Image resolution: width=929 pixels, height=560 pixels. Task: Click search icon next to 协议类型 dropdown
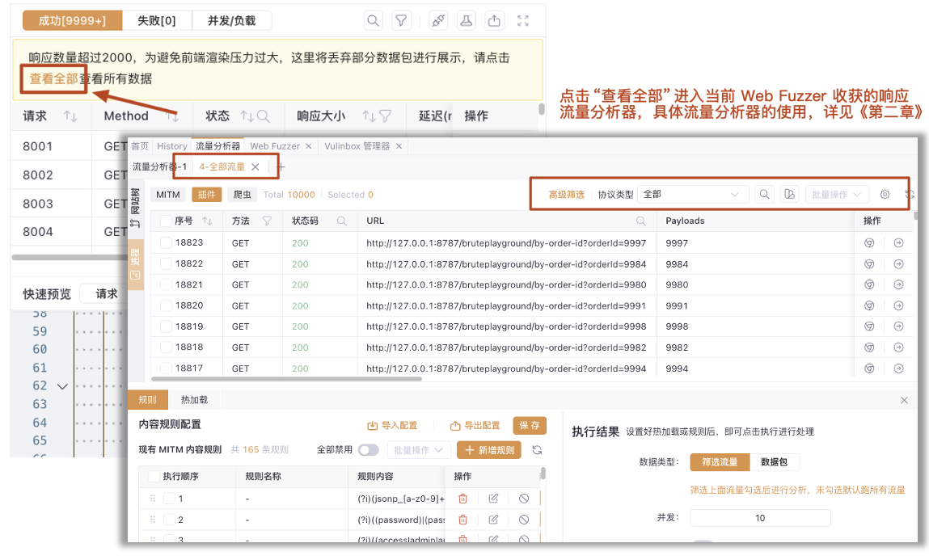764,194
